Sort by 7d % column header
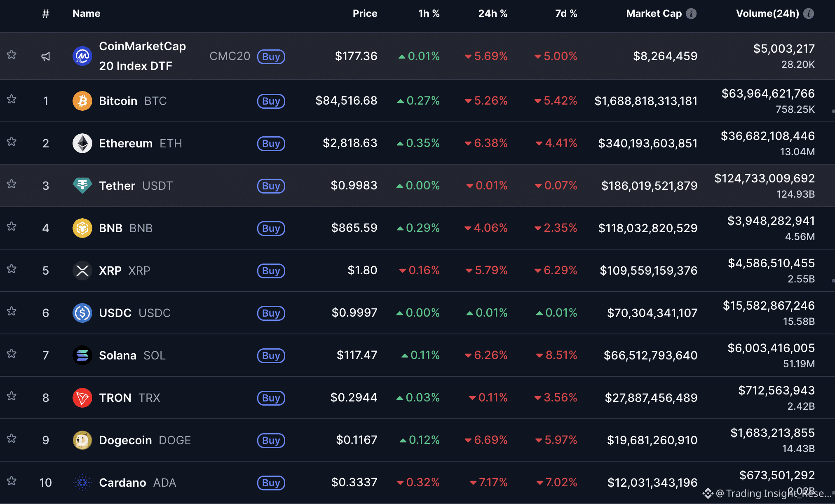This screenshot has height=504, width=835. [566, 14]
